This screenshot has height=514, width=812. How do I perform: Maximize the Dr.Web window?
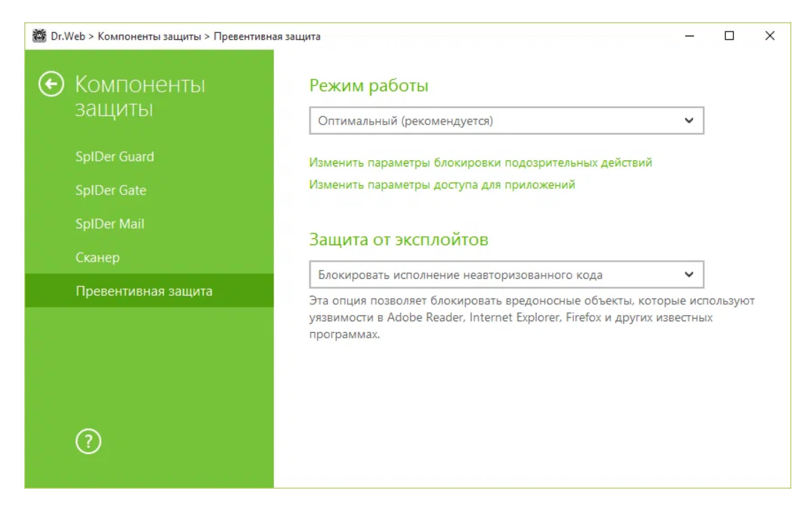[729, 36]
